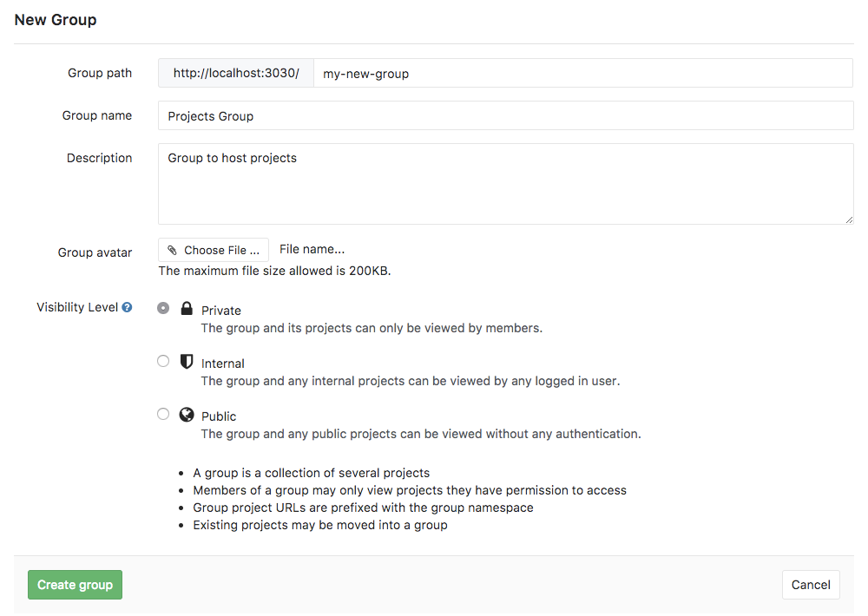868x616 pixels.
Task: Click the Visibility Level label text
Action: (76, 306)
